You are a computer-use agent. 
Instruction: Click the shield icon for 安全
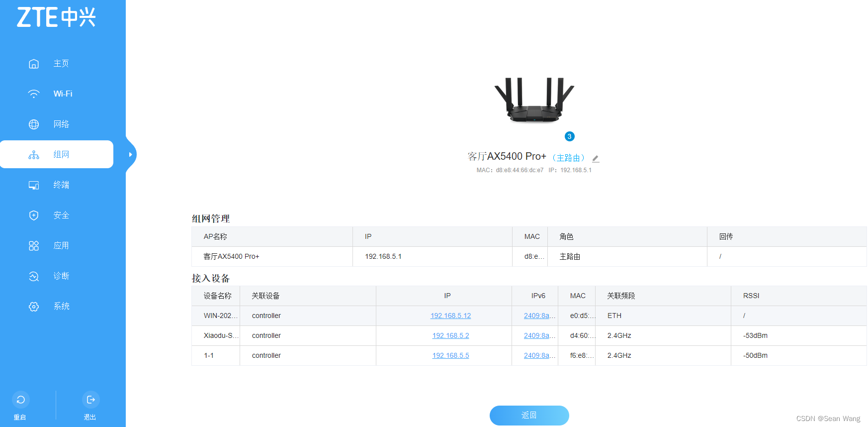pos(34,215)
